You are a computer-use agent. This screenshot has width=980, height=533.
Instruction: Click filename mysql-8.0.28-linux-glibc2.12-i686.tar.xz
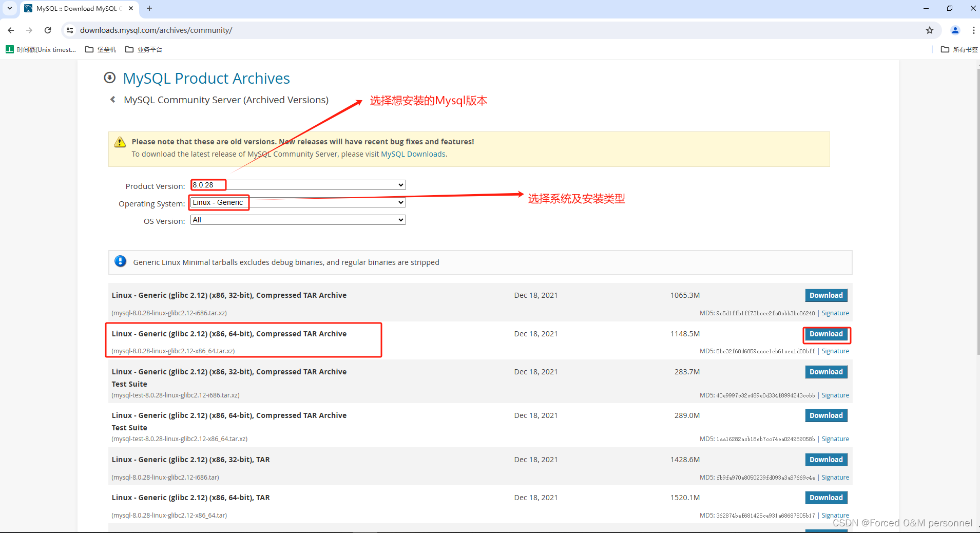click(x=169, y=313)
